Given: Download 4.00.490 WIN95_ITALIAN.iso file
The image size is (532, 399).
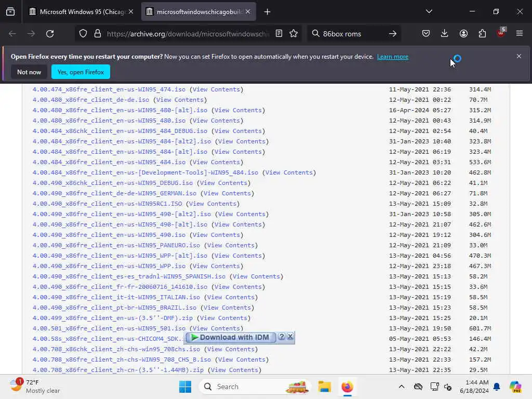Looking at the screenshot, I should coord(116,297).
